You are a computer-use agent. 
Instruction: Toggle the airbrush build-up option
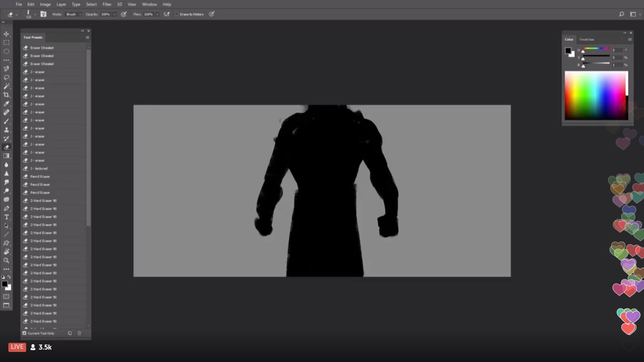click(x=167, y=14)
